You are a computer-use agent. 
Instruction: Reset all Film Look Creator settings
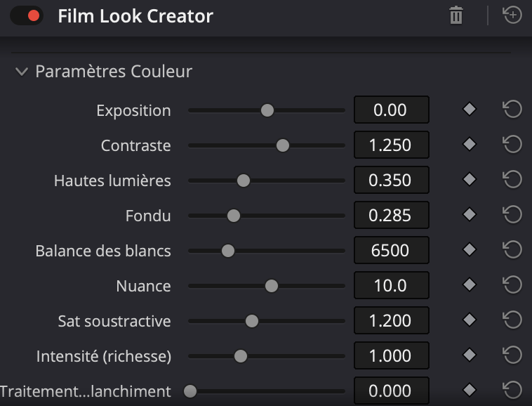(x=513, y=15)
